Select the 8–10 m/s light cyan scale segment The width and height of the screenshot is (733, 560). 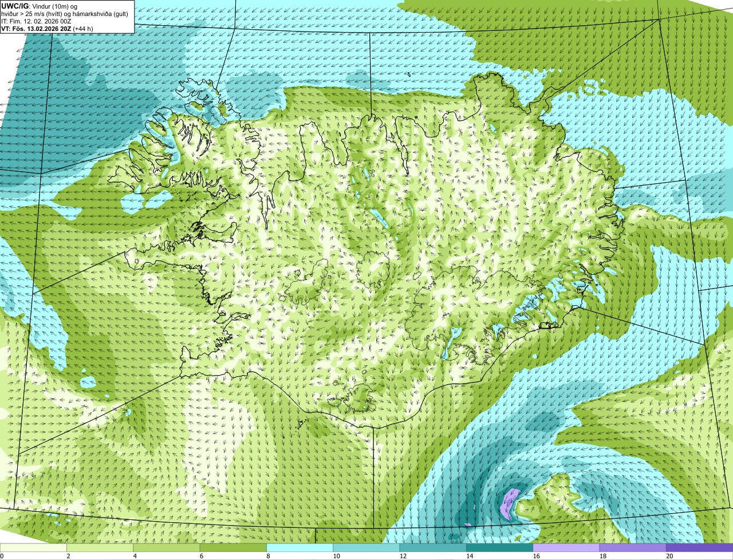[300, 547]
